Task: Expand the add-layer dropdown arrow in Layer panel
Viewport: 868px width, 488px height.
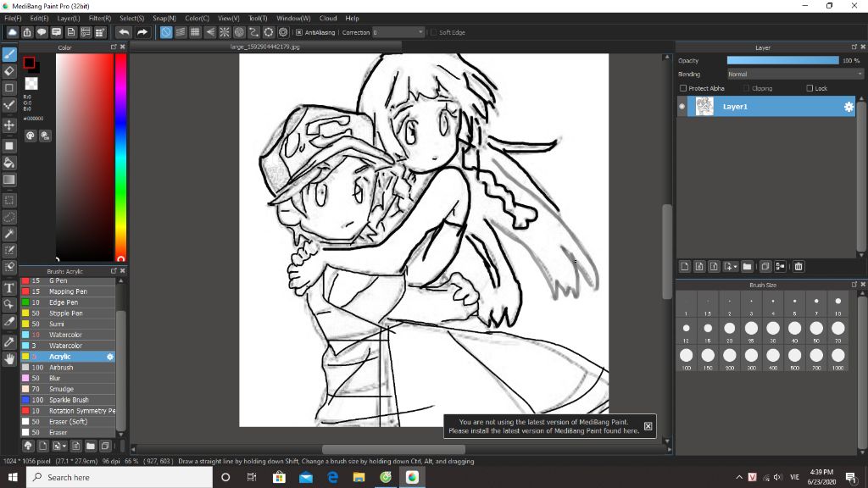Action: click(735, 267)
